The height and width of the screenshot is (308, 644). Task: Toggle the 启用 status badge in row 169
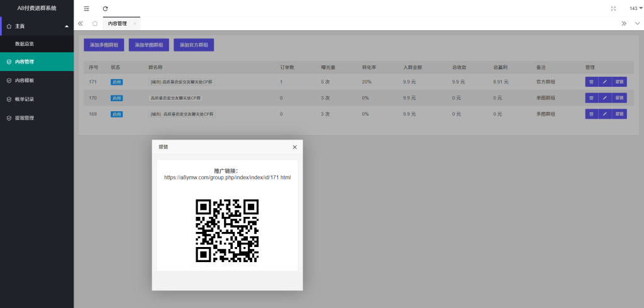pyautogui.click(x=116, y=114)
